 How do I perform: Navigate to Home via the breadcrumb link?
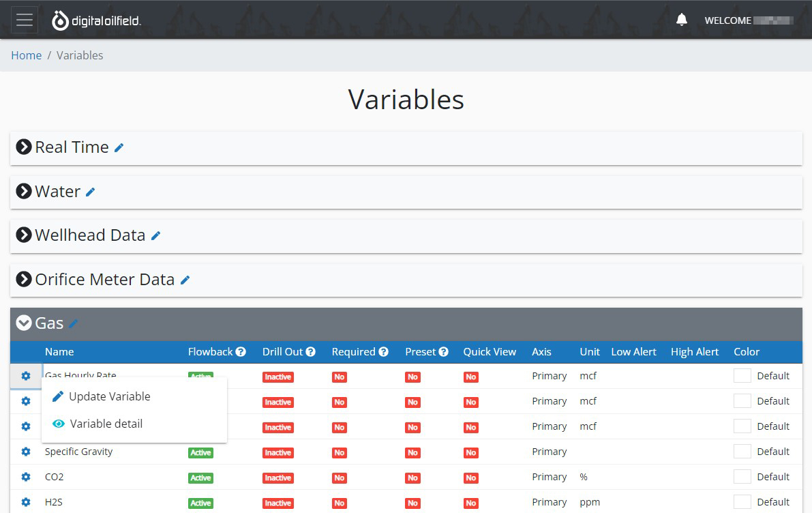tap(26, 55)
